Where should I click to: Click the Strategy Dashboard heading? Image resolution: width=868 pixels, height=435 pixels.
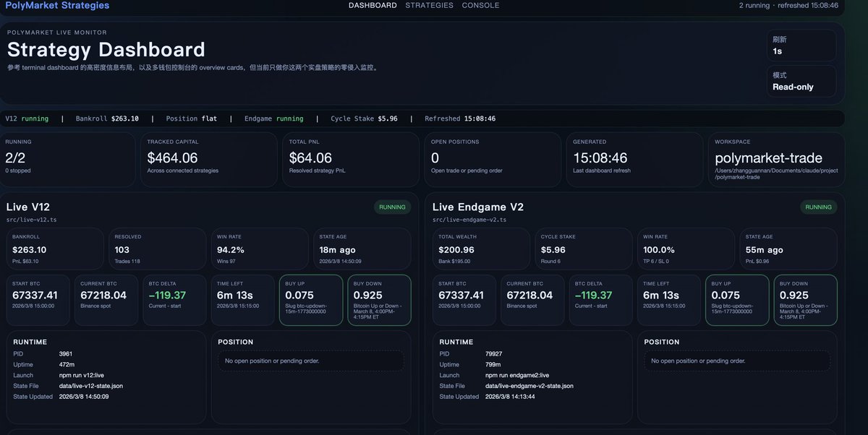point(106,50)
